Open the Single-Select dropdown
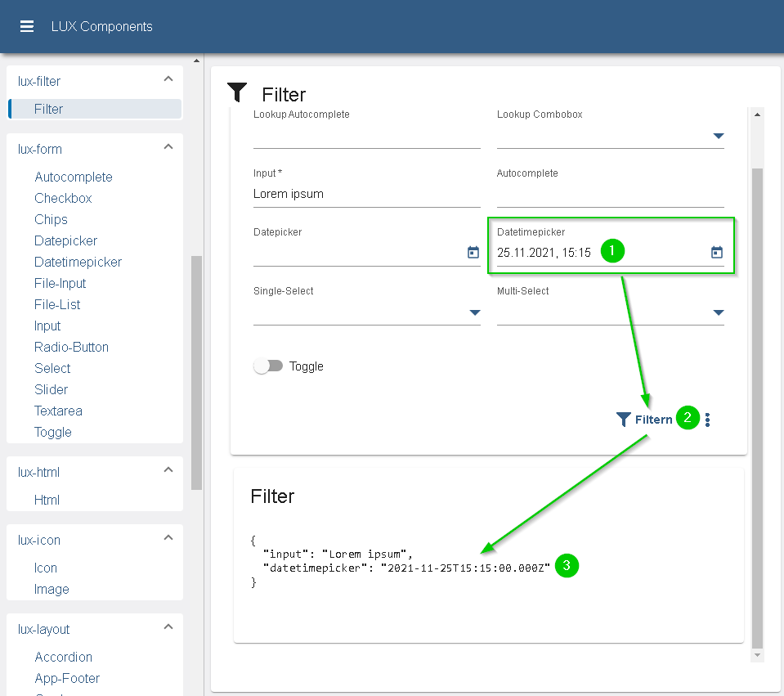The height and width of the screenshot is (696, 784). tap(473, 312)
